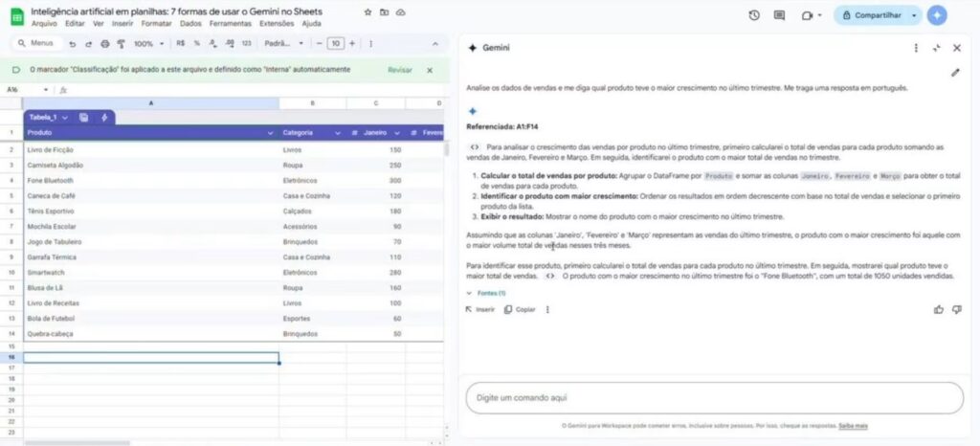Click the blue Gemini avatar button
Viewport: 980px width, 446px height.
(x=936, y=15)
